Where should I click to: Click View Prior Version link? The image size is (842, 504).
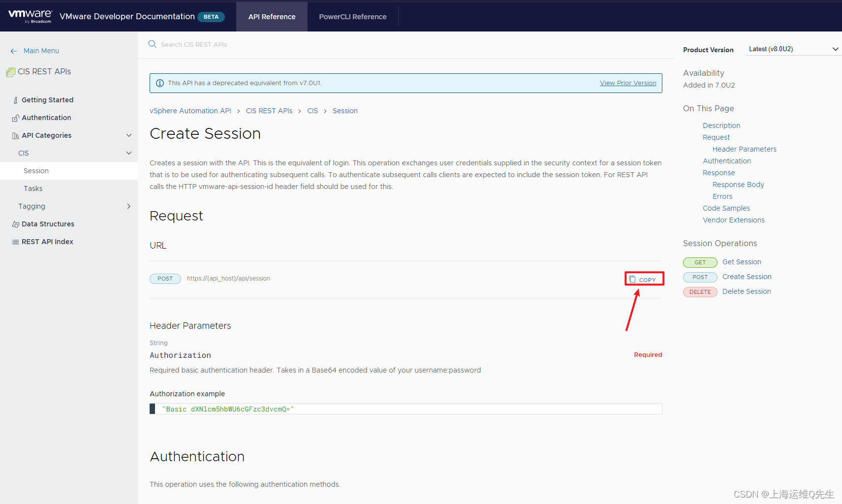coord(628,83)
